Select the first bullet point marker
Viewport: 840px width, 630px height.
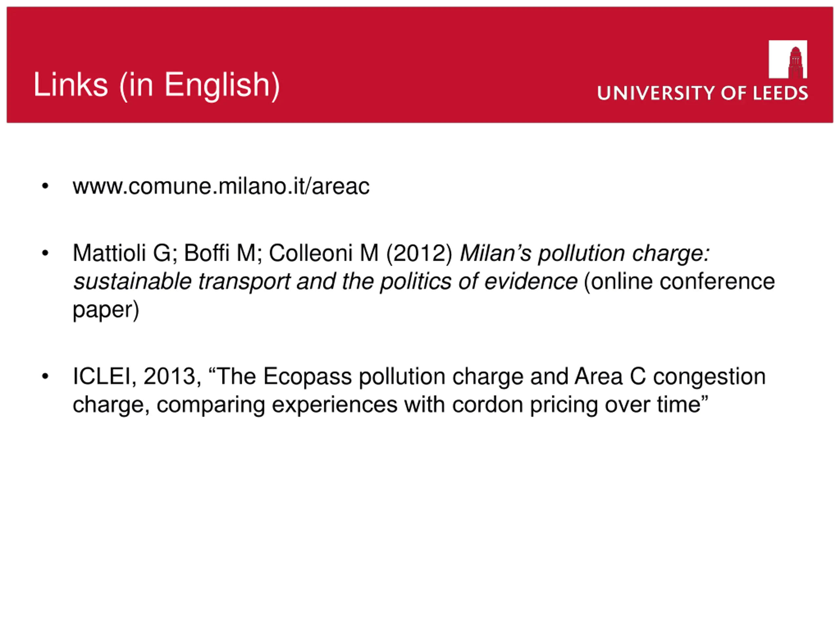(45, 186)
